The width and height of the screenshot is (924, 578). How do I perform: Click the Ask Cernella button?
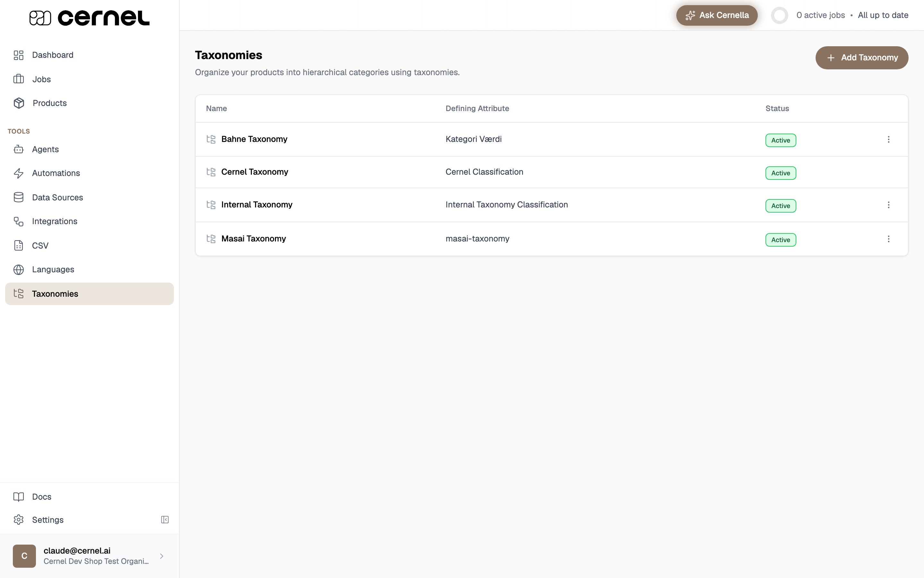[717, 15]
